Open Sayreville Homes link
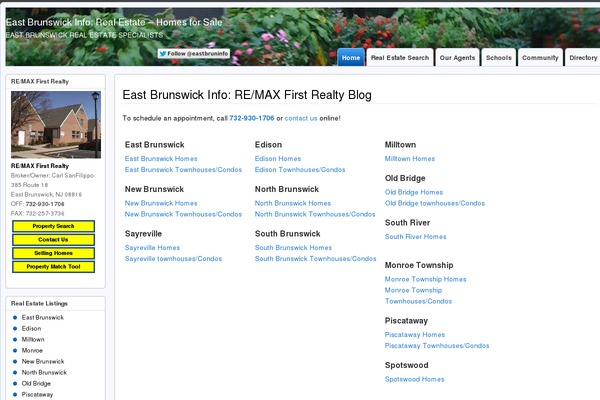 click(152, 248)
